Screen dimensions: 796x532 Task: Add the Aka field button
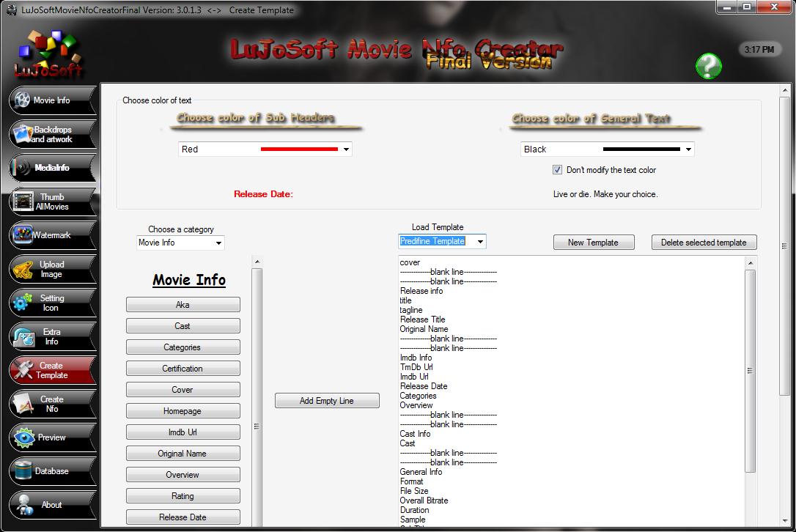183,305
